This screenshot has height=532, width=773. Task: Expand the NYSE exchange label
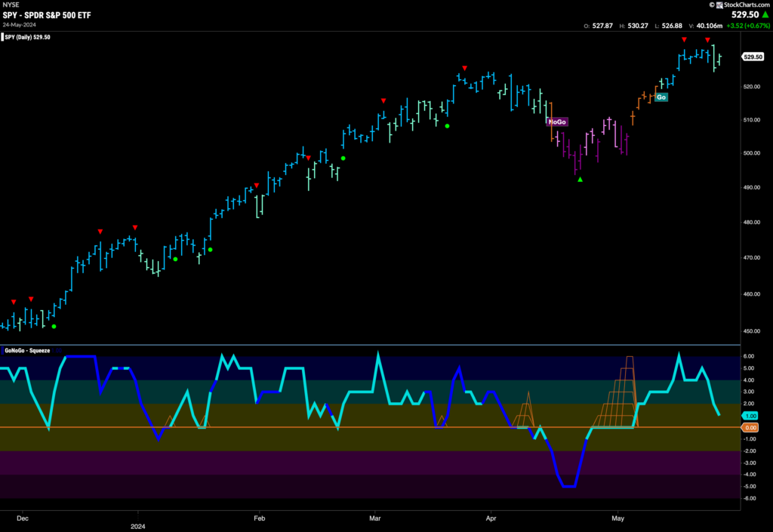tap(10, 6)
